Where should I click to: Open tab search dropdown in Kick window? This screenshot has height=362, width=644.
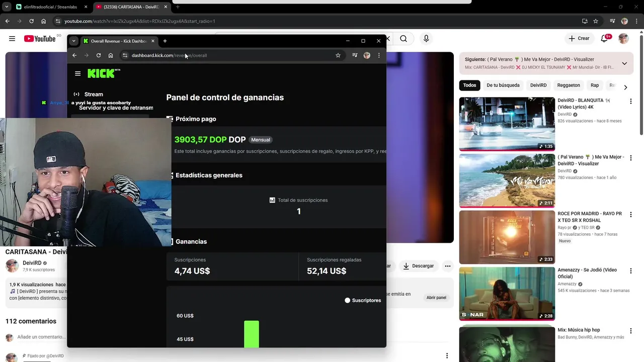(x=73, y=41)
